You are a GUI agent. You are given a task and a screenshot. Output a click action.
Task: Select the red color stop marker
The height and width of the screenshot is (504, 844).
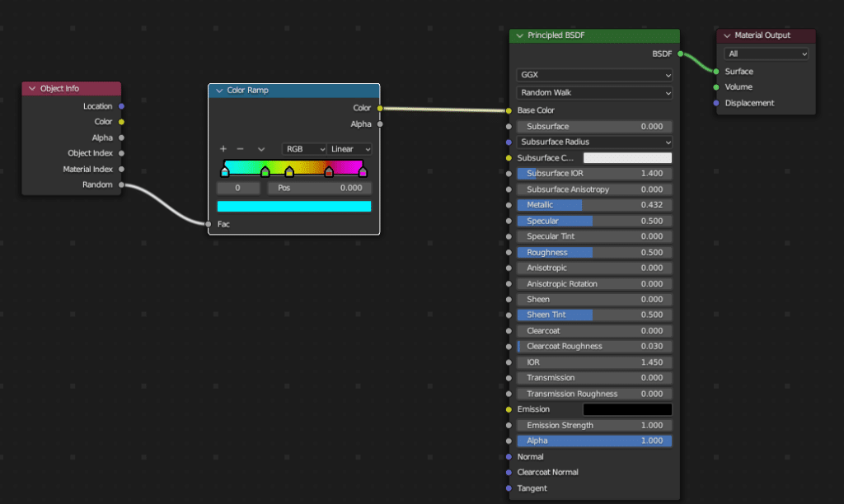pyautogui.click(x=329, y=172)
